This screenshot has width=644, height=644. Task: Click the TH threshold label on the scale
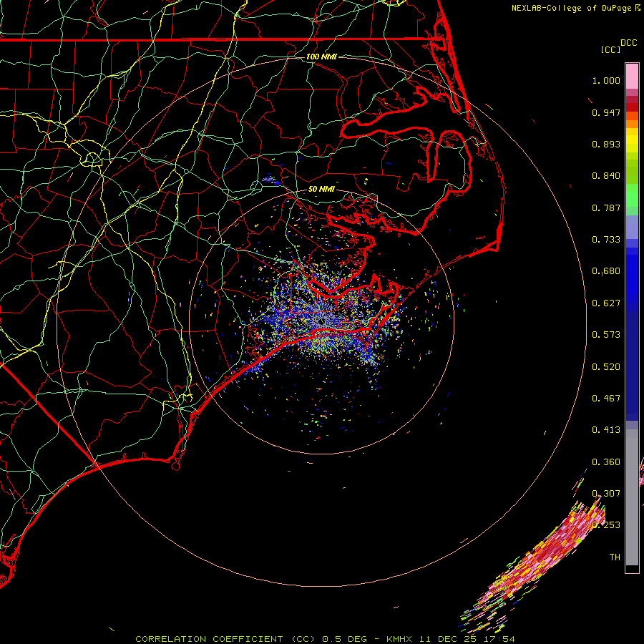(615, 557)
